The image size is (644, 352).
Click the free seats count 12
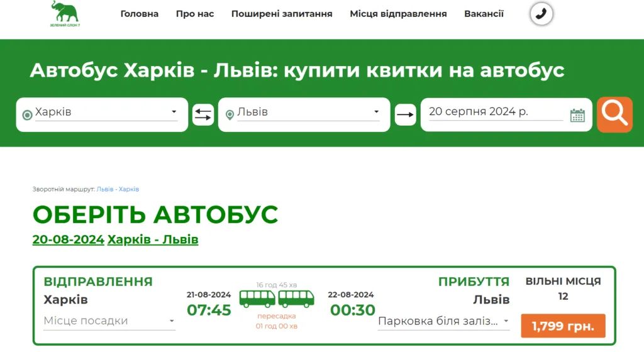pos(563,296)
